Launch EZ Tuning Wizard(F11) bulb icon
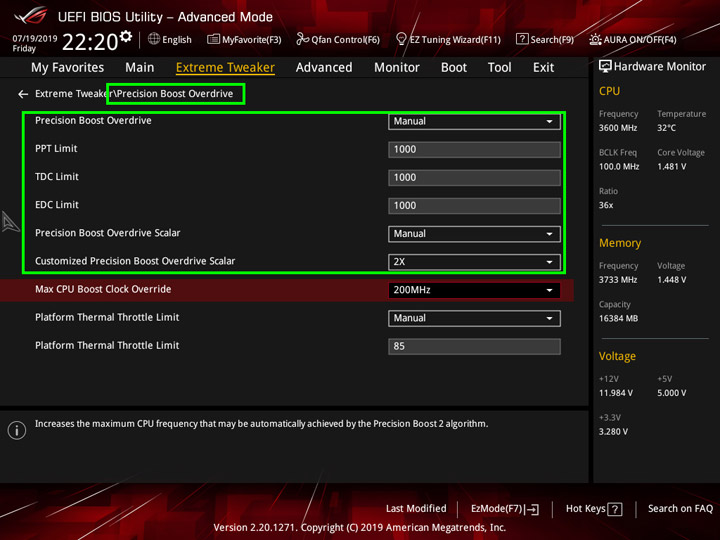This screenshot has height=540, width=720. (x=401, y=39)
